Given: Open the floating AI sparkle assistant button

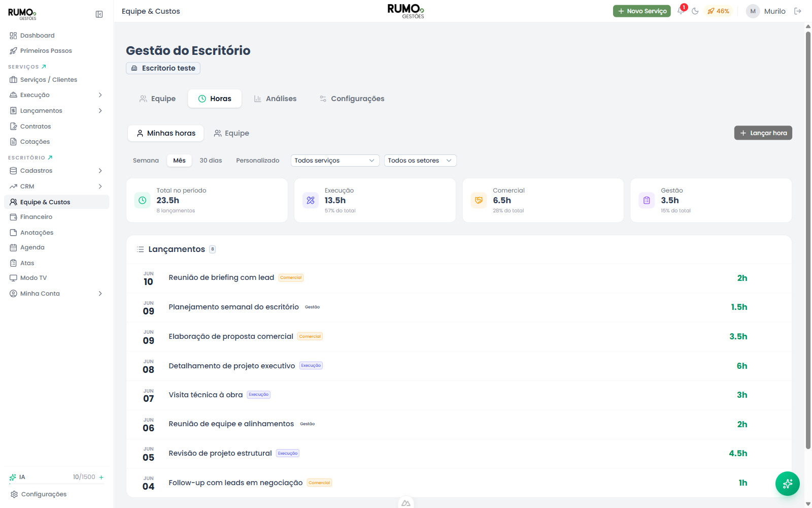Looking at the screenshot, I should (x=787, y=484).
